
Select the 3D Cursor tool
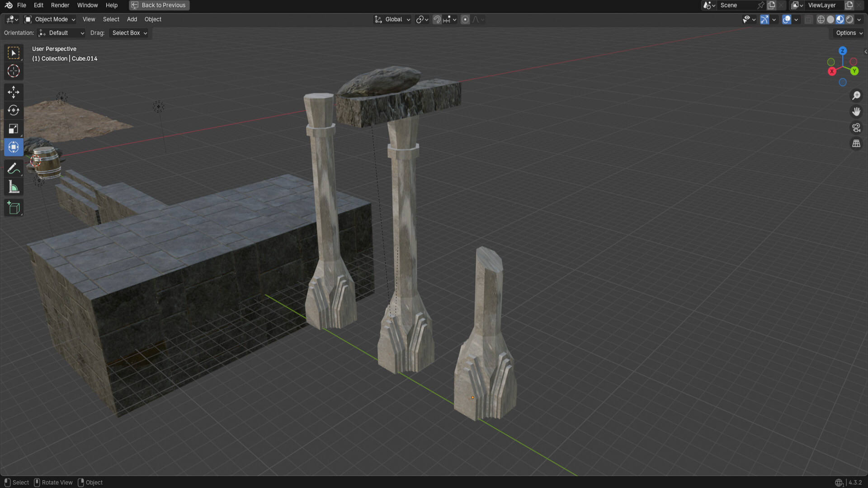(x=14, y=71)
